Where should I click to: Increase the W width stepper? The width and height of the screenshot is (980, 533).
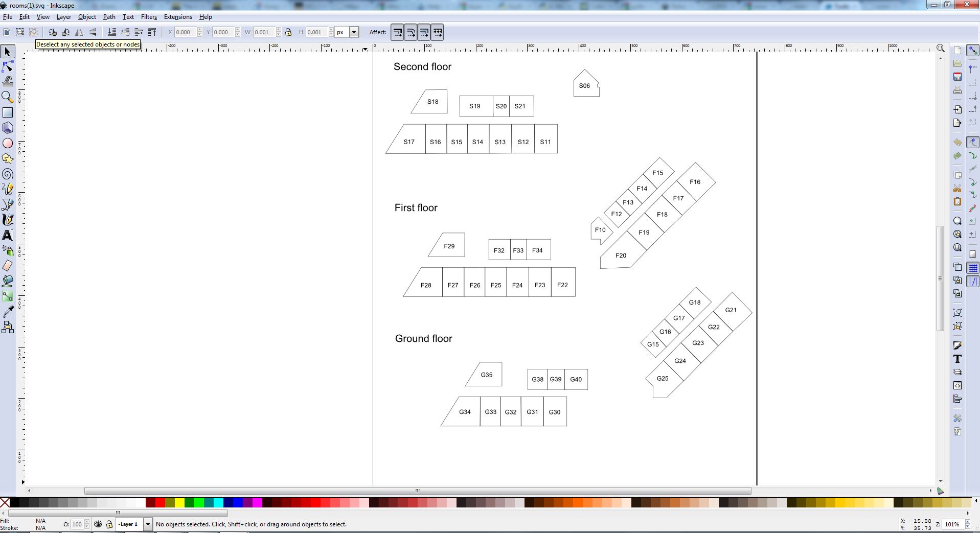279,30
